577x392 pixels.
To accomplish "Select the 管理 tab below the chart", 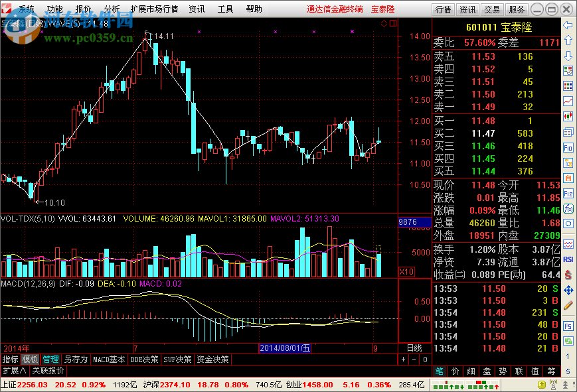I will (50, 359).
